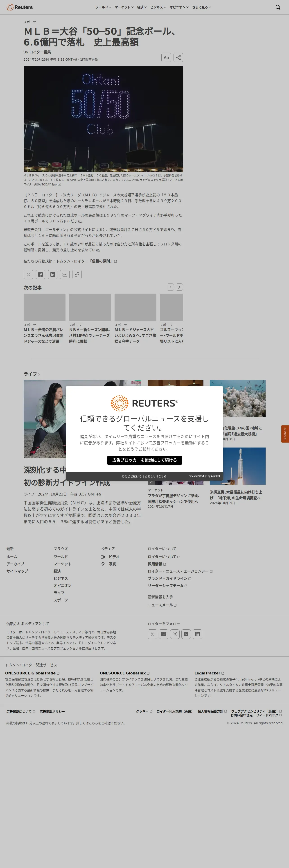Screen dimensions: 289x868
Task: Open ONESOURCE GlobalTrade link
Action: coord(32,673)
